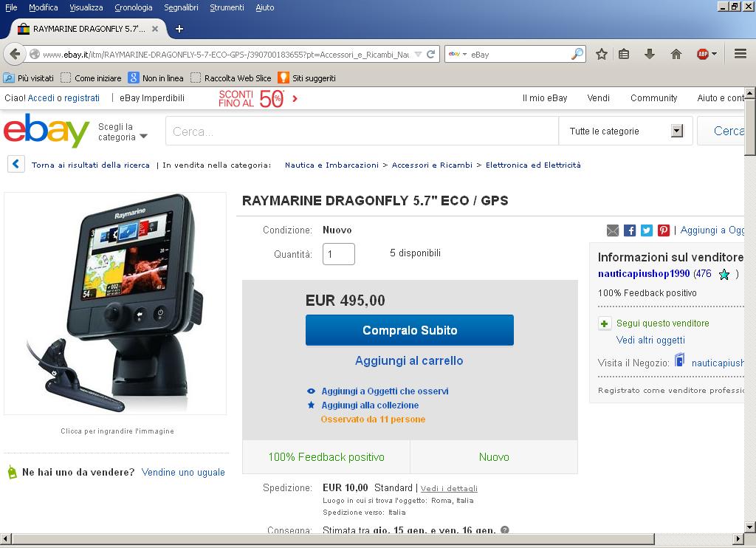756x548 pixels.
Task: Open the Siti suggeriti bookmark
Action: [x=306, y=78]
